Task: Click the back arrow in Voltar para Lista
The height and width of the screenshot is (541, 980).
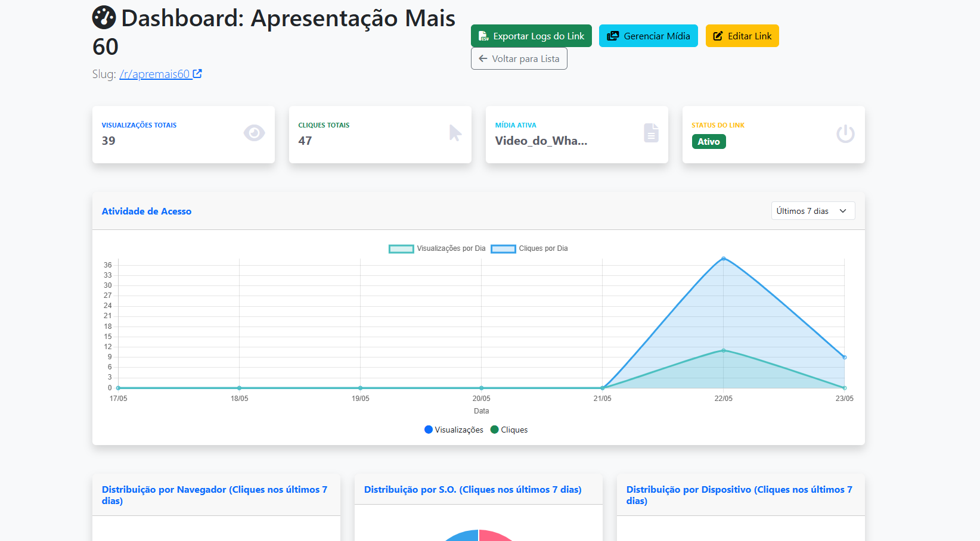Action: point(483,58)
